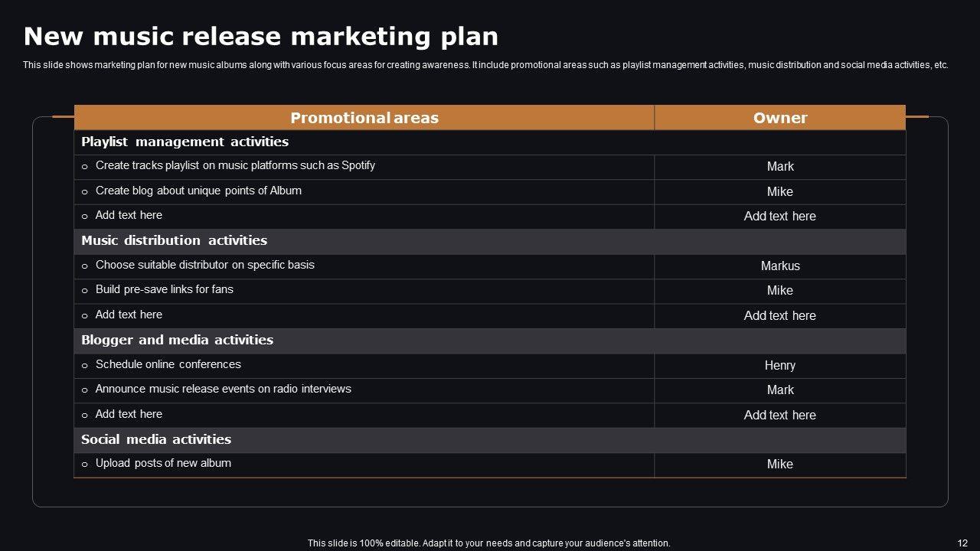Click owner 'Mike' for the upload posts row
Viewport: 980px width, 551px height.
point(780,465)
